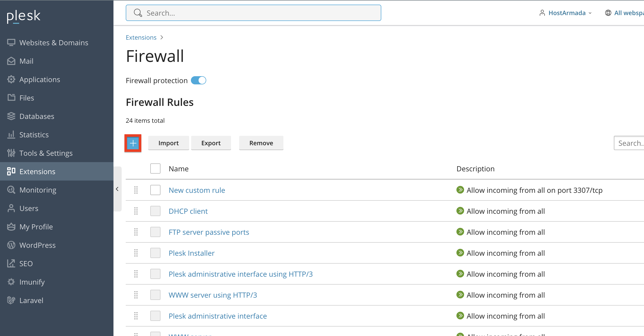Click the Databases stack icon
Screen dimensions: 644x336
click(11, 116)
